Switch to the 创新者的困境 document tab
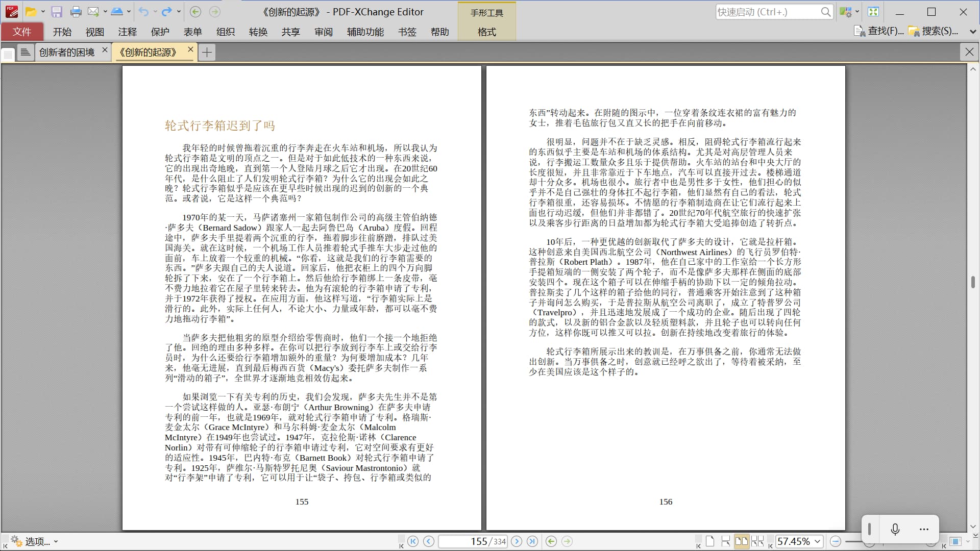980x551 pixels. [67, 52]
